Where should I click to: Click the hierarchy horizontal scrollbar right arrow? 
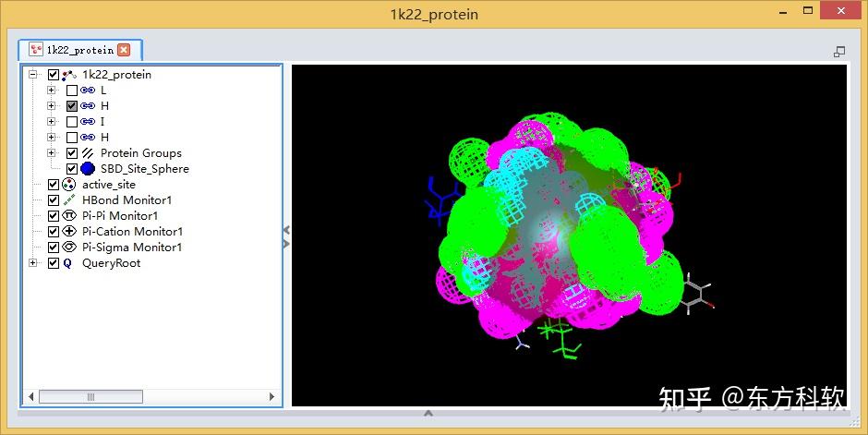271,396
